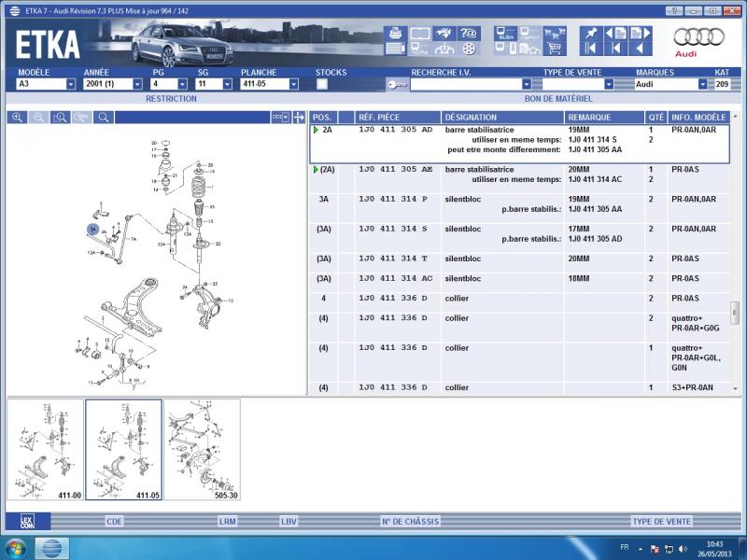Click the panel layout icon above the diagram
The width and height of the screenshot is (747, 560).
pos(281,118)
